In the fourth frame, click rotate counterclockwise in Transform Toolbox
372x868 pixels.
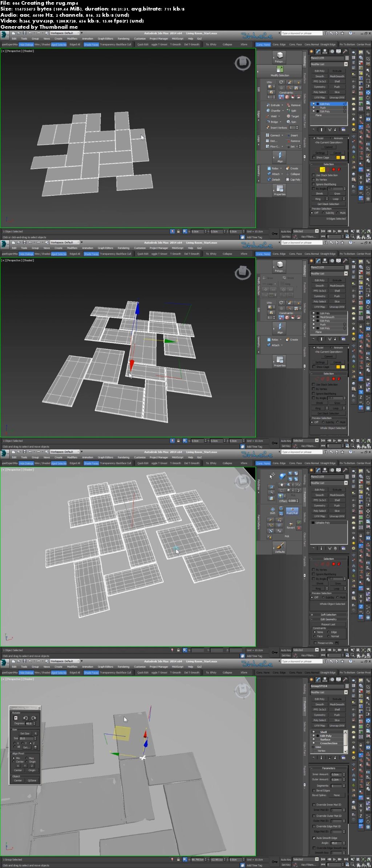[25, 718]
